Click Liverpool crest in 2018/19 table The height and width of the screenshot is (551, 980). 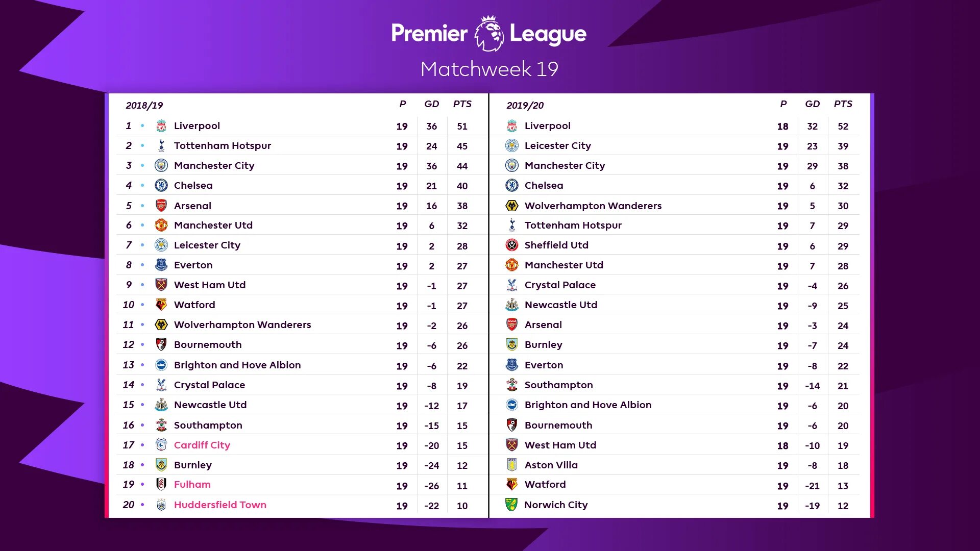(161, 126)
